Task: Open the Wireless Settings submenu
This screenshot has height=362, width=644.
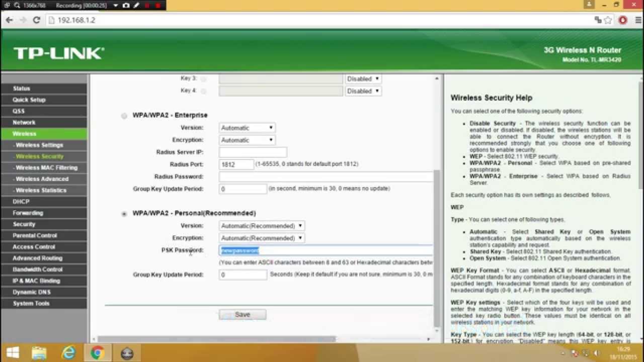Action: 44,145
